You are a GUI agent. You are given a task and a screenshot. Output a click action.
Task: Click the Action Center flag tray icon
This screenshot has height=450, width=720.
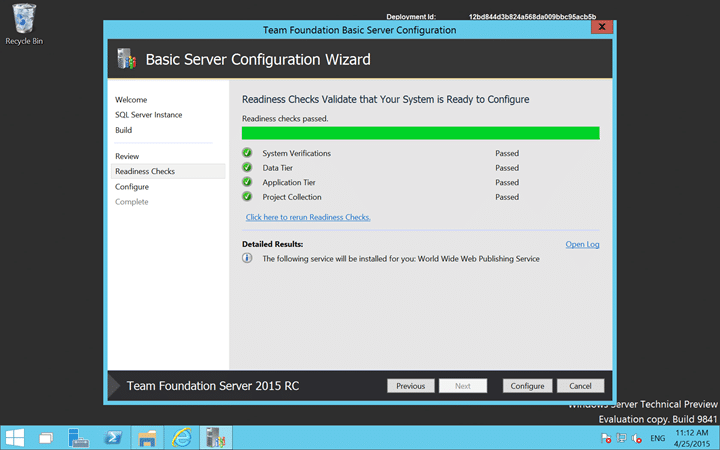606,438
